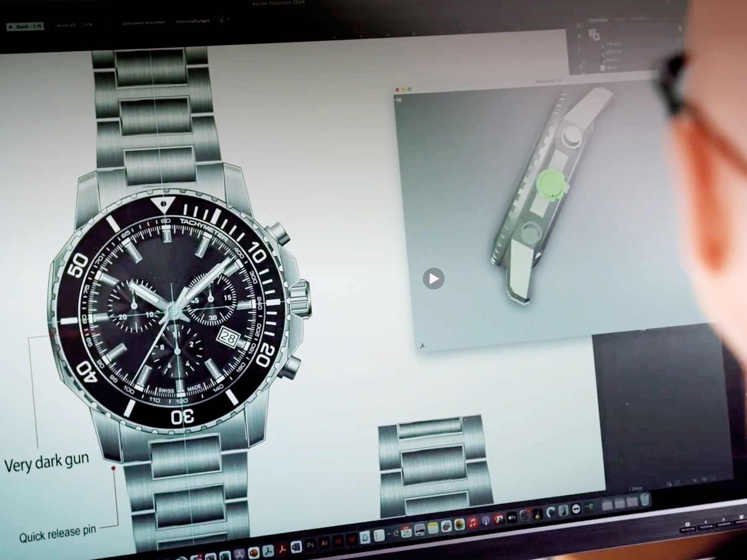The width and height of the screenshot is (747, 560).
Task: Open Photoshop from the dock
Action: tap(310, 545)
